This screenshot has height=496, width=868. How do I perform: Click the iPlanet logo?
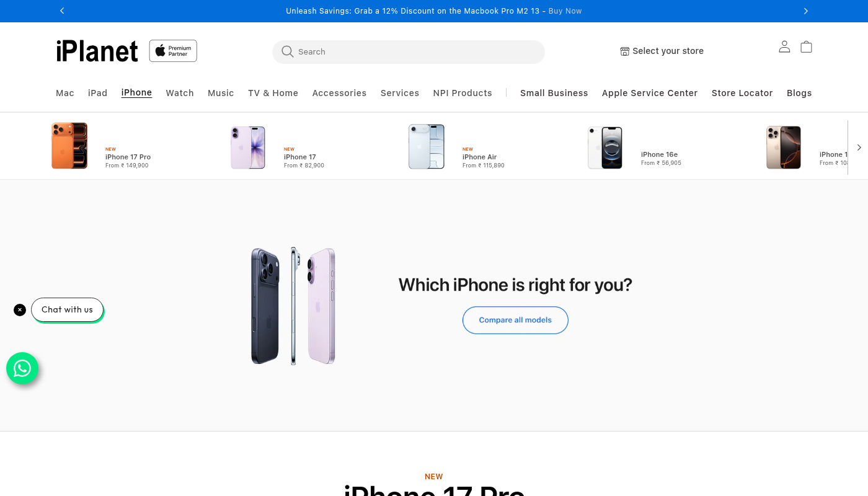pyautogui.click(x=97, y=51)
